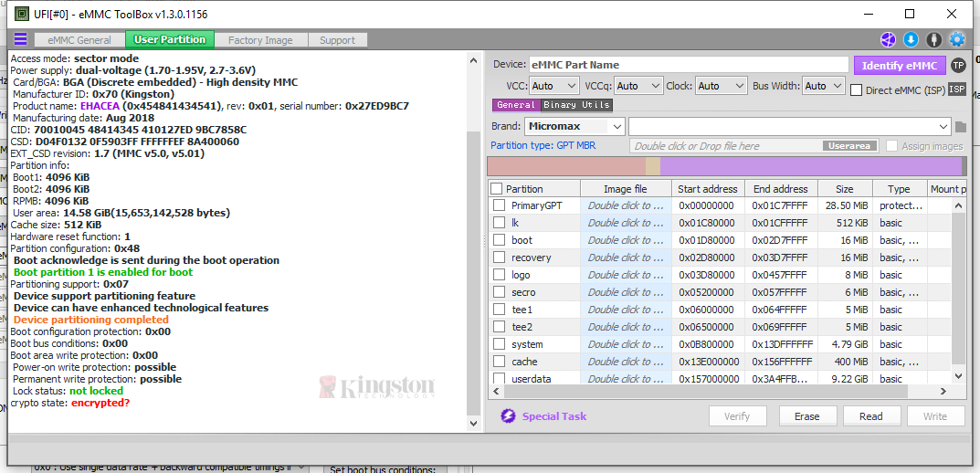Screen dimensions: 980x473
Task: Click the Write button
Action: (935, 416)
